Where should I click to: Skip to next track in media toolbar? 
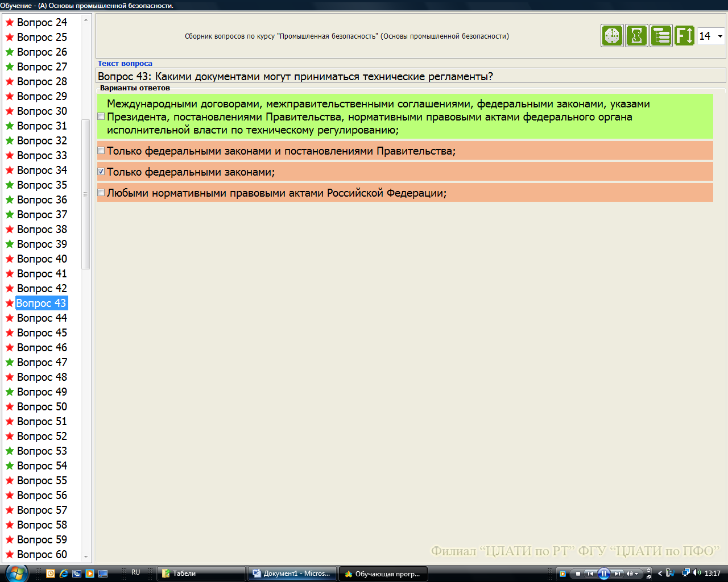point(617,573)
